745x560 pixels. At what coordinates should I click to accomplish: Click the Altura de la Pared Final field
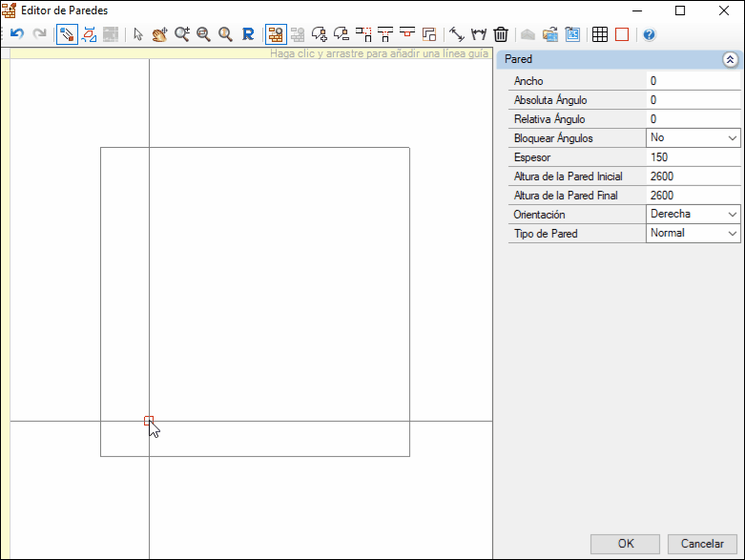pyautogui.click(x=693, y=196)
